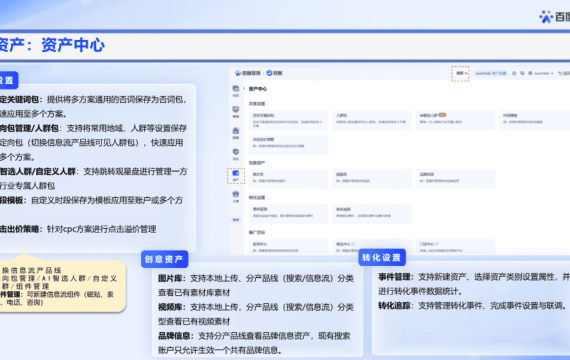Open the 应用中心 card
570x360 pixels.
pos(288,247)
